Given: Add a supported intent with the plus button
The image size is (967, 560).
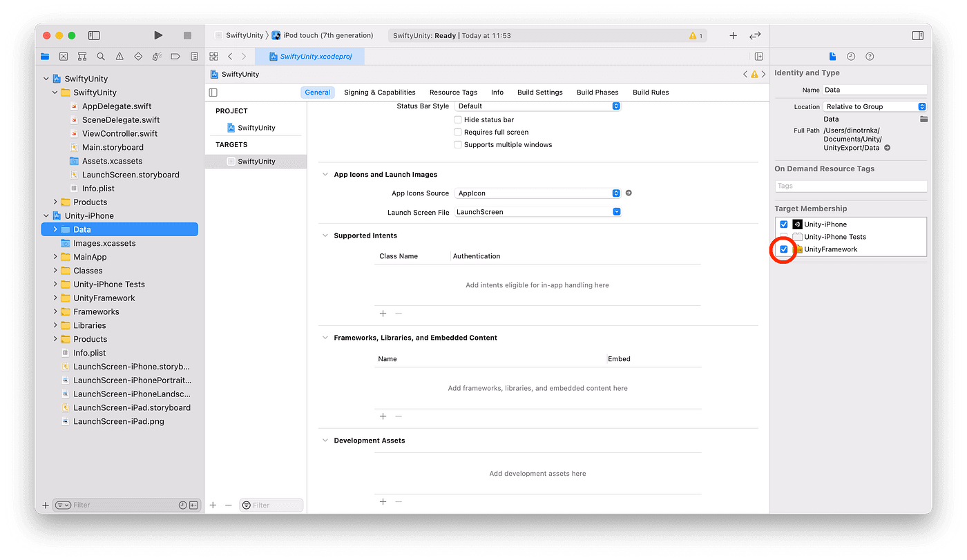Looking at the screenshot, I should click(383, 313).
